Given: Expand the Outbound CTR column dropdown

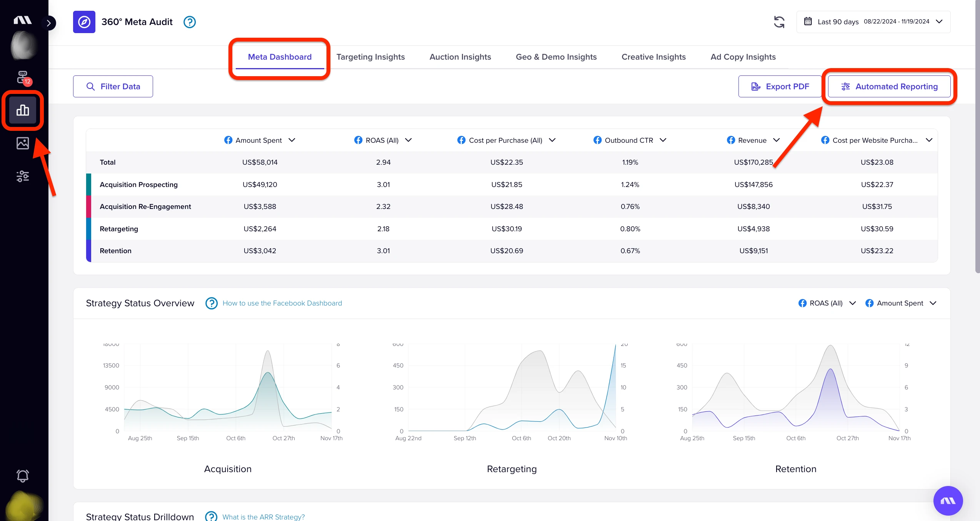Looking at the screenshot, I should pyautogui.click(x=663, y=140).
